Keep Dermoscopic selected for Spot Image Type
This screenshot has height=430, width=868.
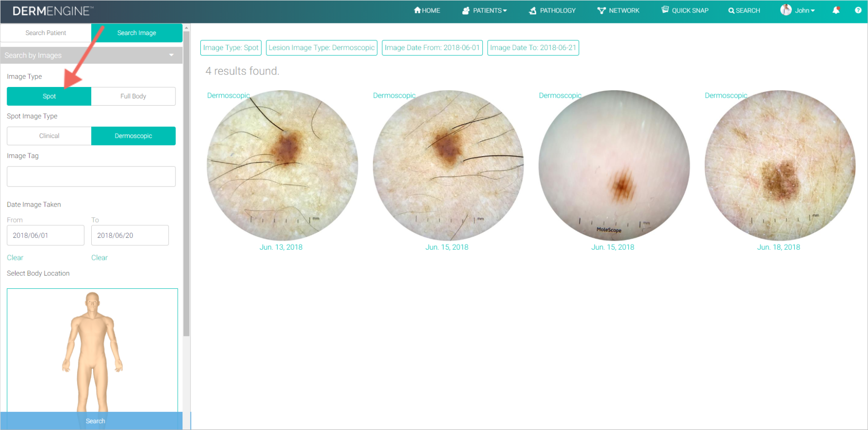coord(133,136)
